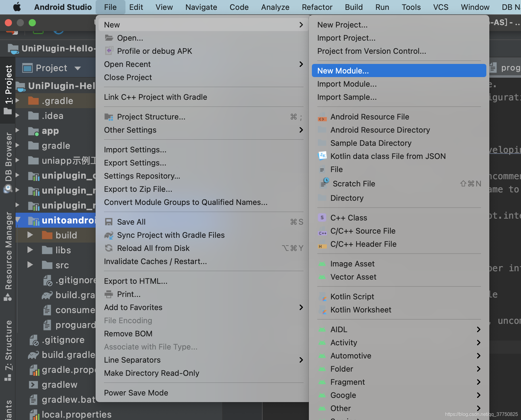
Task: Click the C++ Class icon
Action: 322,218
